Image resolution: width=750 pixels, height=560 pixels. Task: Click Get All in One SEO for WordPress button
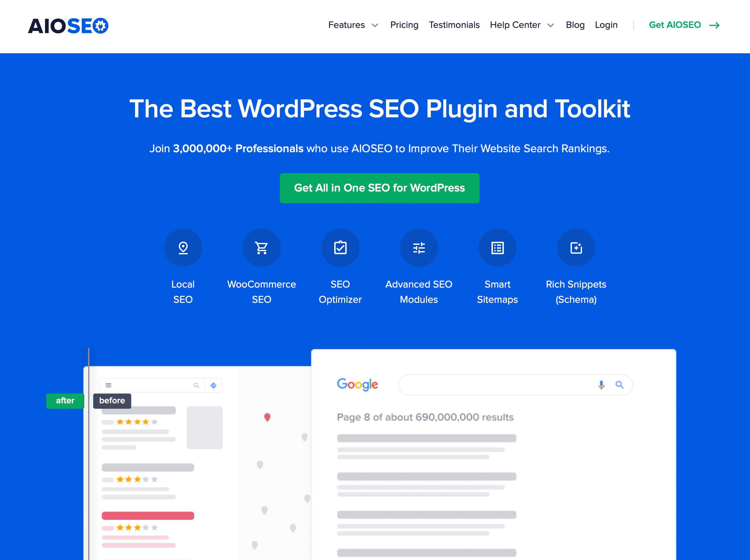(x=379, y=188)
